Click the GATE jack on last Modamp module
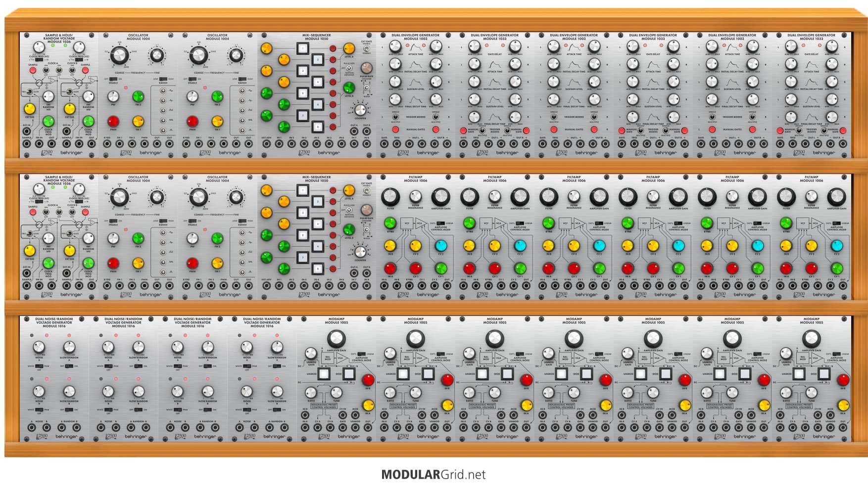Viewport: 868px width, 485px height. coord(818,428)
